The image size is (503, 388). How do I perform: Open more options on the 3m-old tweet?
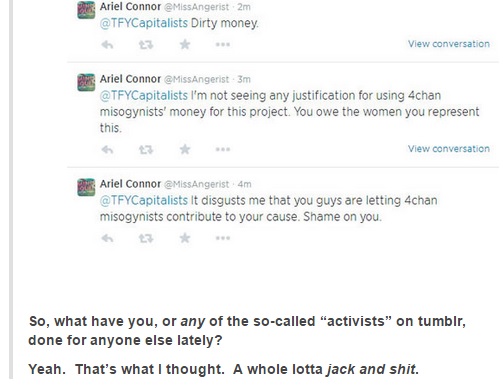(x=223, y=149)
